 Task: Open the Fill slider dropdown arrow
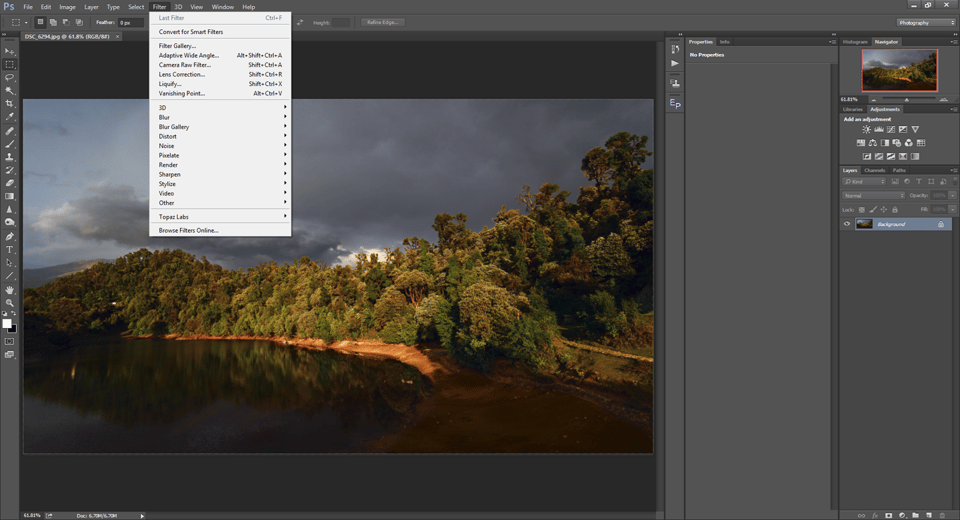click(952, 210)
